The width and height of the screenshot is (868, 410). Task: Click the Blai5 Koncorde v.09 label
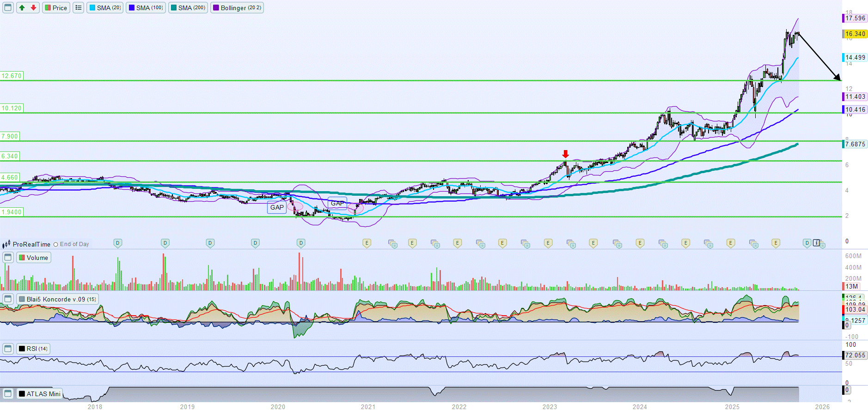[x=58, y=299]
